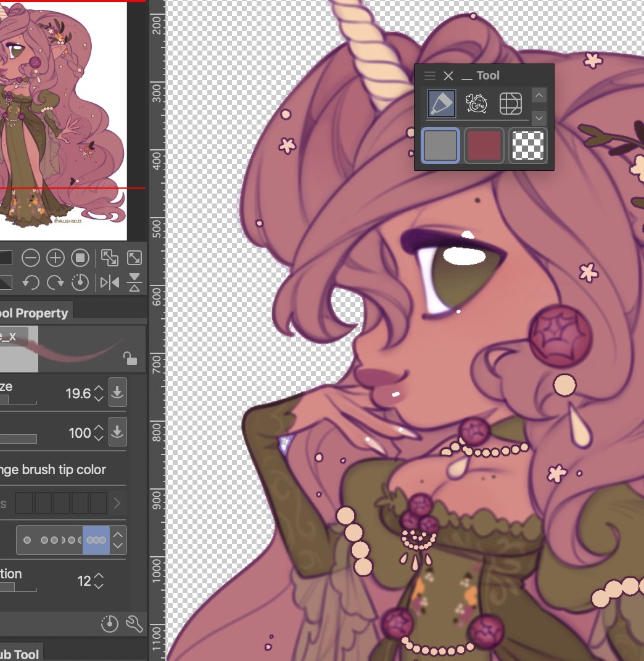The width and height of the screenshot is (644, 661).
Task: Click the stabilization value 12
Action: click(x=84, y=581)
